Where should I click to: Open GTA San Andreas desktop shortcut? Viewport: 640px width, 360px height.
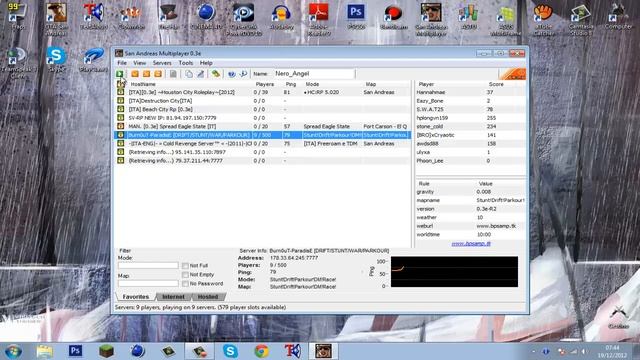click(x=56, y=18)
